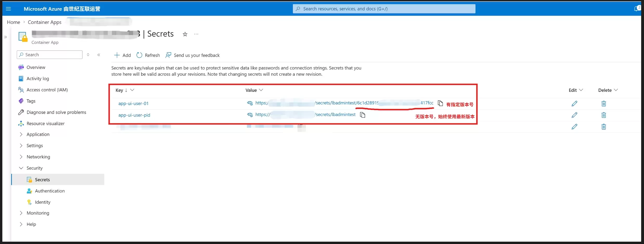Open the Value column sort dropdown
The width and height of the screenshot is (644, 244).
coord(261,90)
